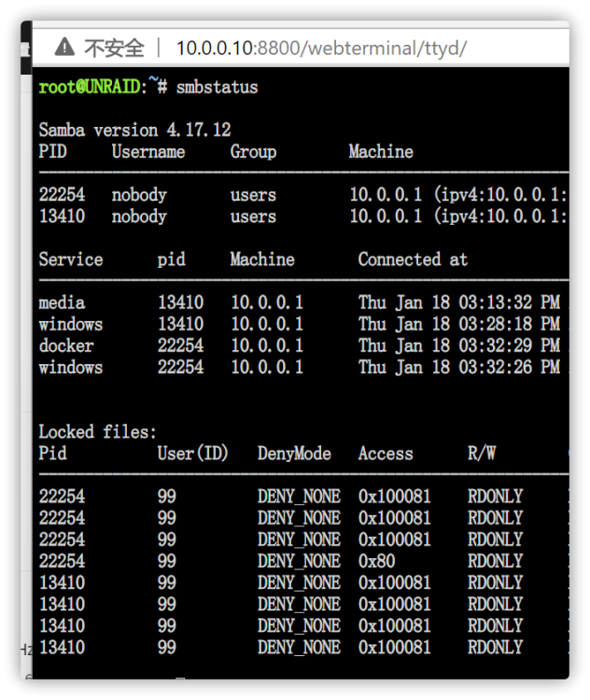Click the Samba version 4.17.12 line
The height and width of the screenshot is (700, 590).
[x=134, y=130]
